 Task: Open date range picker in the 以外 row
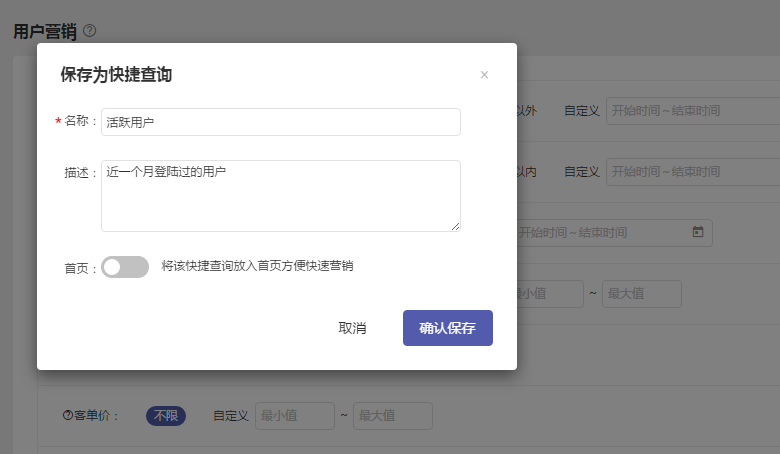[x=692, y=111]
